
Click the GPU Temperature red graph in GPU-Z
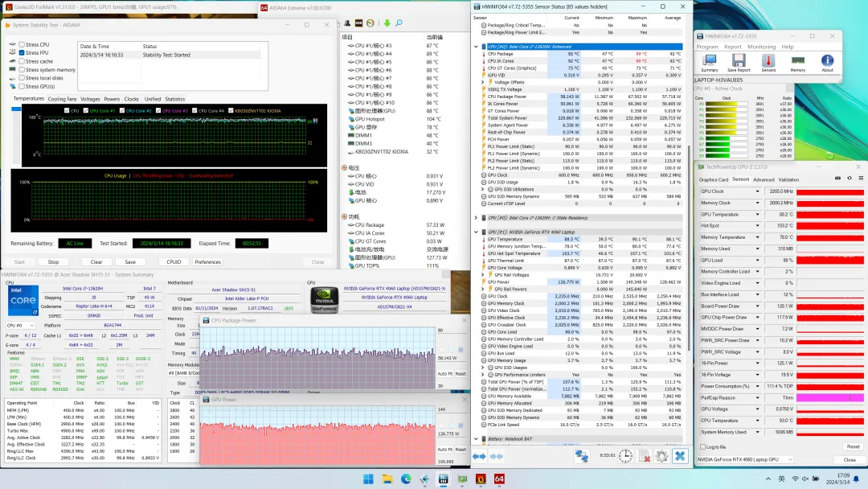(x=829, y=214)
